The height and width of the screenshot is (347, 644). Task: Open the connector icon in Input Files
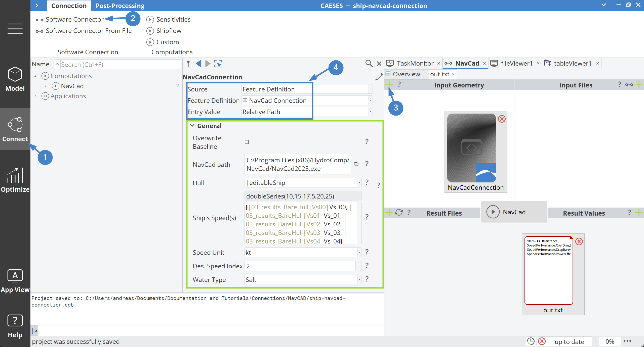(x=629, y=85)
